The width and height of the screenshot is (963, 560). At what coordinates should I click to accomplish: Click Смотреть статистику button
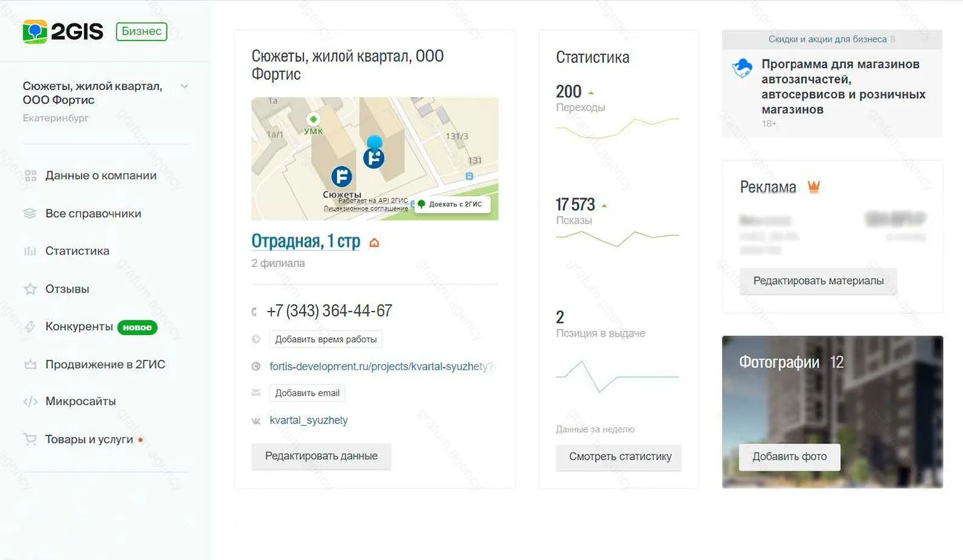click(x=619, y=457)
